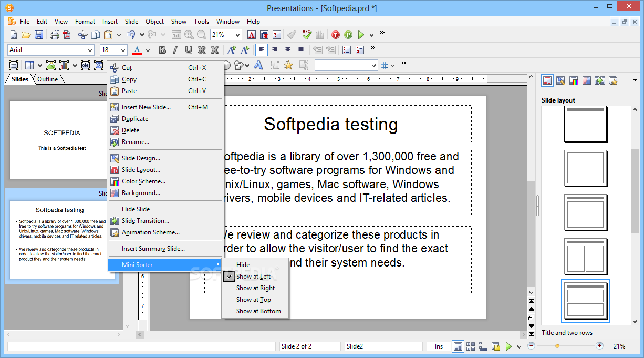Choose Show at Right for Mini Sorter

click(255, 288)
